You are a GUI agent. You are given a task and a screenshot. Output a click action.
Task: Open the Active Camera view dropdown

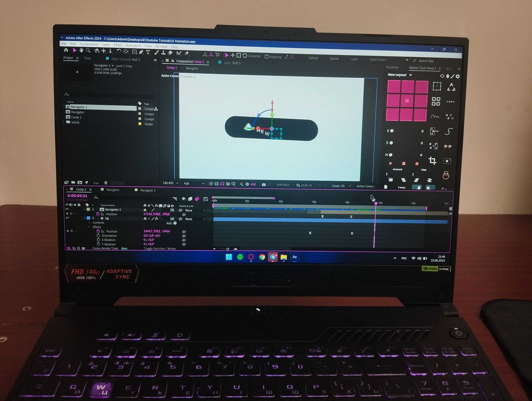[366, 186]
